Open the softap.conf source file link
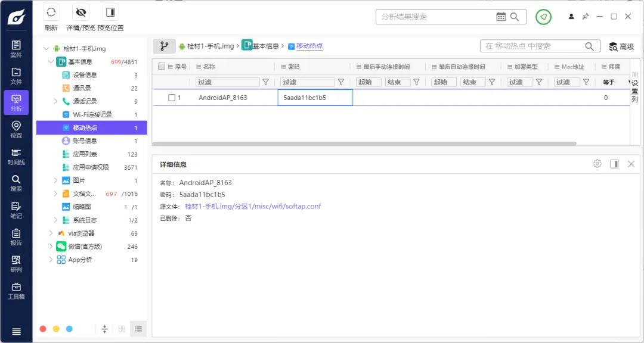Screen dimensions: 644x343 (253, 207)
